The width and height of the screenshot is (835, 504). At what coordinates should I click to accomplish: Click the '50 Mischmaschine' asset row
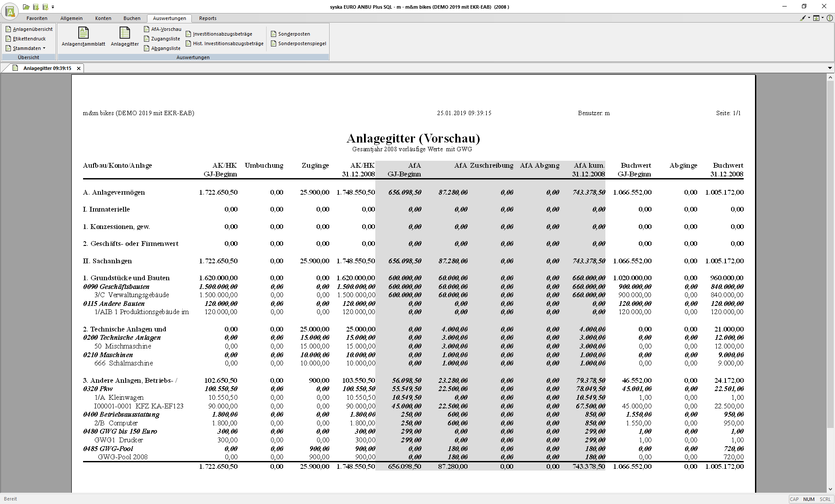[123, 346]
